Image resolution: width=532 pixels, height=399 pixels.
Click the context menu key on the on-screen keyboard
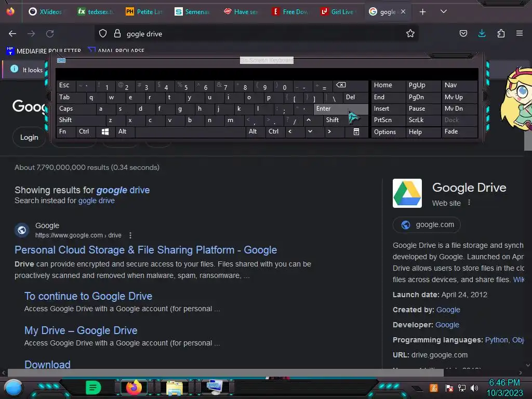point(356,131)
